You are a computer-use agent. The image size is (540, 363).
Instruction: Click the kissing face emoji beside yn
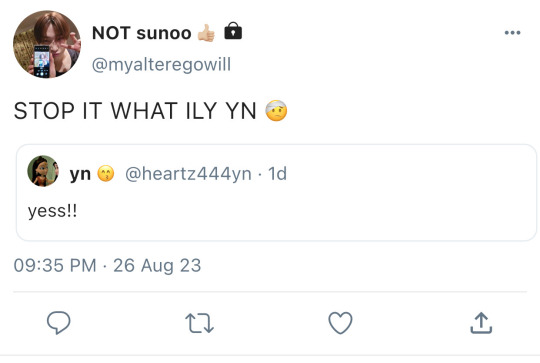tap(106, 173)
